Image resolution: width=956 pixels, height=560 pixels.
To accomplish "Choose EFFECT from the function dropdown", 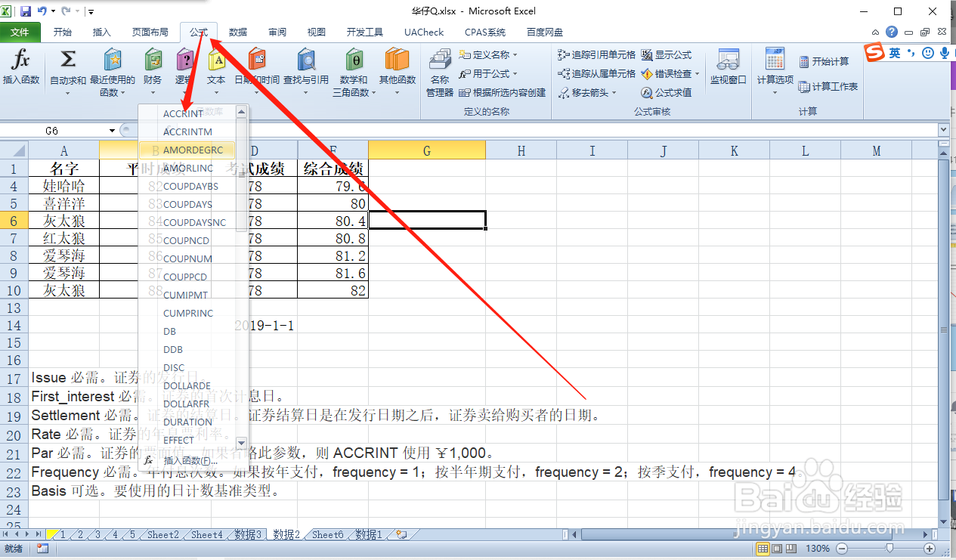I will point(187,440).
